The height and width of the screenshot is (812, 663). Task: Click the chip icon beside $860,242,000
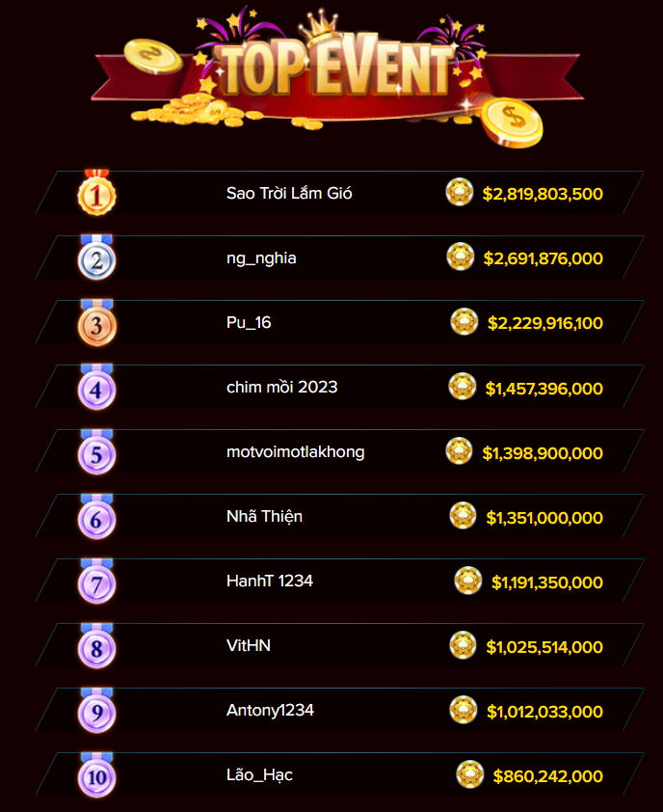point(470,774)
